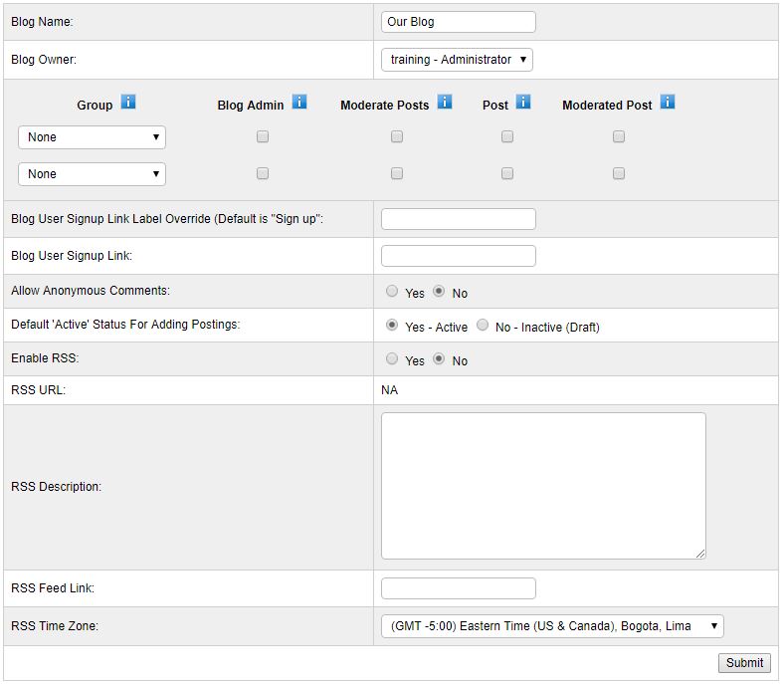Click inside the RSS Description textarea
Image resolution: width=784 pixels, height=684 pixels.
tap(543, 486)
